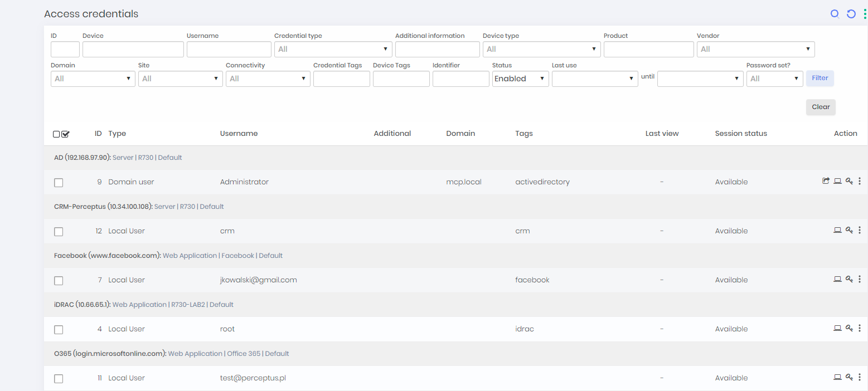Click the laptop icon on the Administrator row
The width and height of the screenshot is (868, 391).
pos(837,181)
